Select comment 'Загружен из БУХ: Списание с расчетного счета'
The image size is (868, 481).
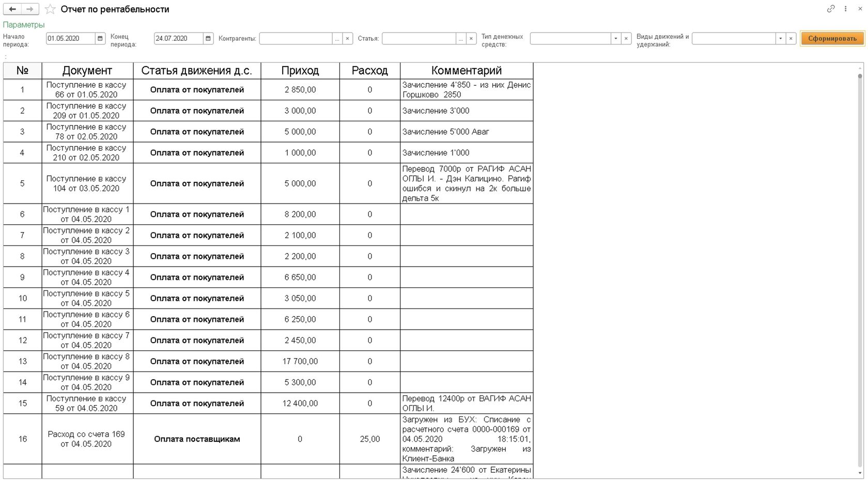[467, 439]
